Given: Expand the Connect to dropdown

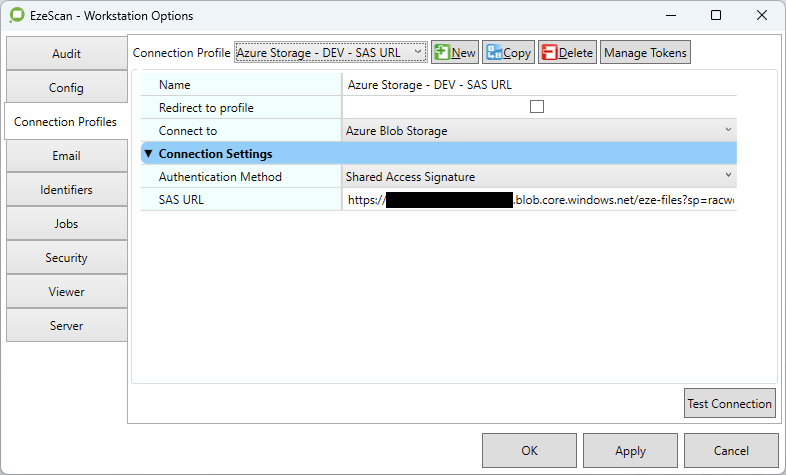Looking at the screenshot, I should [x=538, y=131].
